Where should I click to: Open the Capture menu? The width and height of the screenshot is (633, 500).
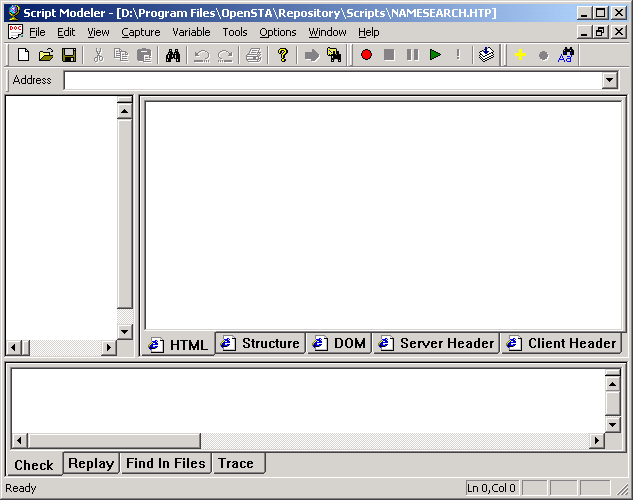click(x=140, y=32)
